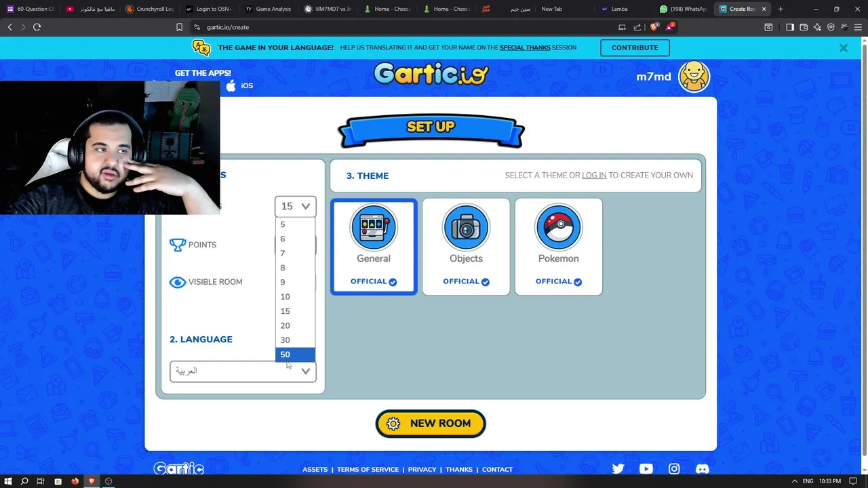The width and height of the screenshot is (868, 488).
Task: Switch to Game Analysis tab
Action: pyautogui.click(x=268, y=9)
